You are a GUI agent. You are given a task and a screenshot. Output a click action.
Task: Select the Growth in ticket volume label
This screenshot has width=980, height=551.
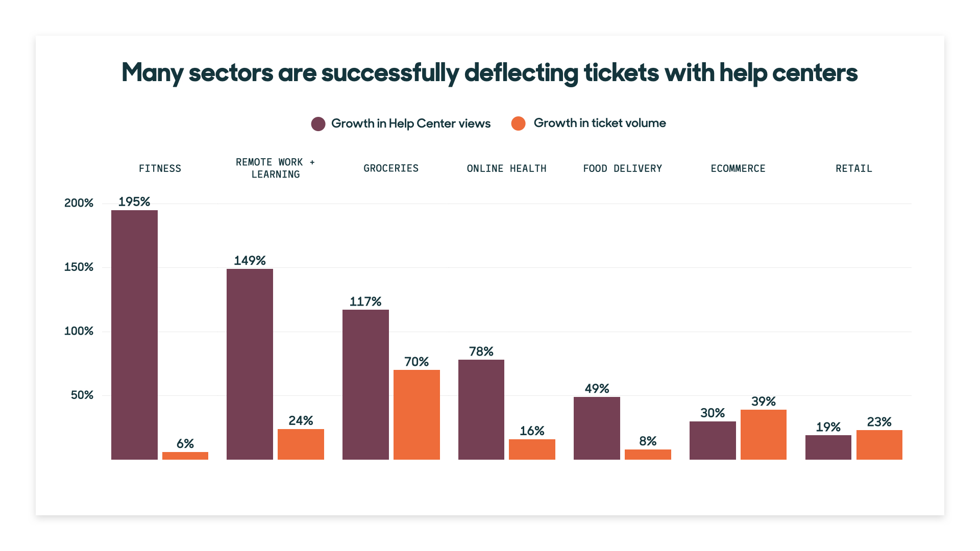click(x=599, y=123)
